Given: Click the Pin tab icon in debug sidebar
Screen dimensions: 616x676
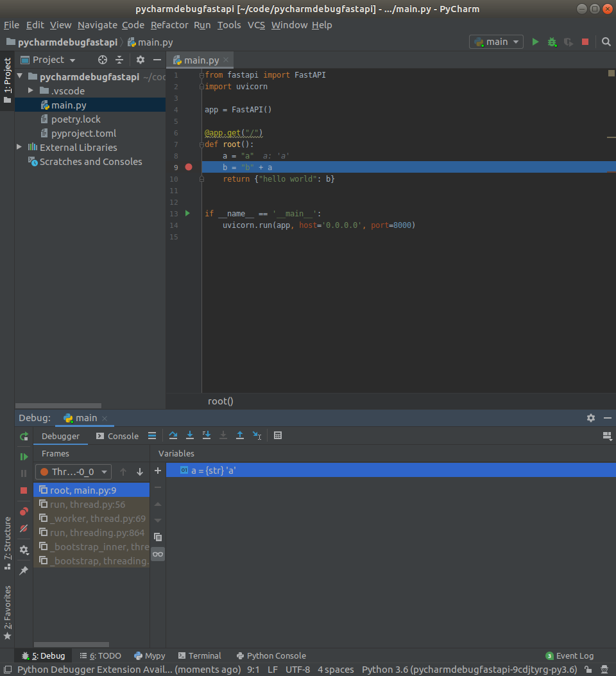Looking at the screenshot, I should tap(24, 570).
